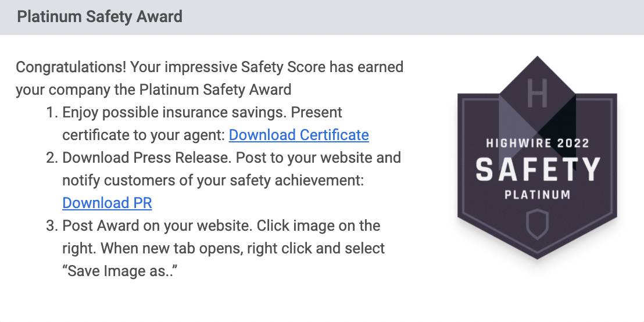
Task: Click the pointed bottom tip of the badge
Action: pos(537,256)
